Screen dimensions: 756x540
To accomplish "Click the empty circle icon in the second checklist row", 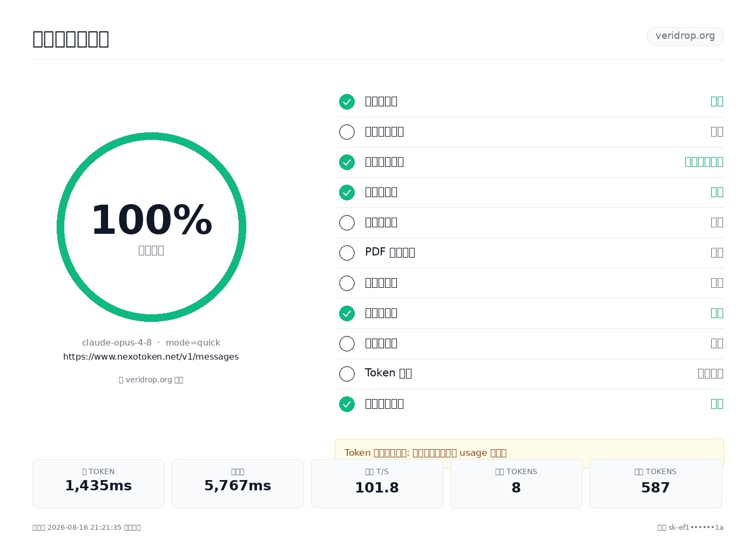I will [x=347, y=132].
